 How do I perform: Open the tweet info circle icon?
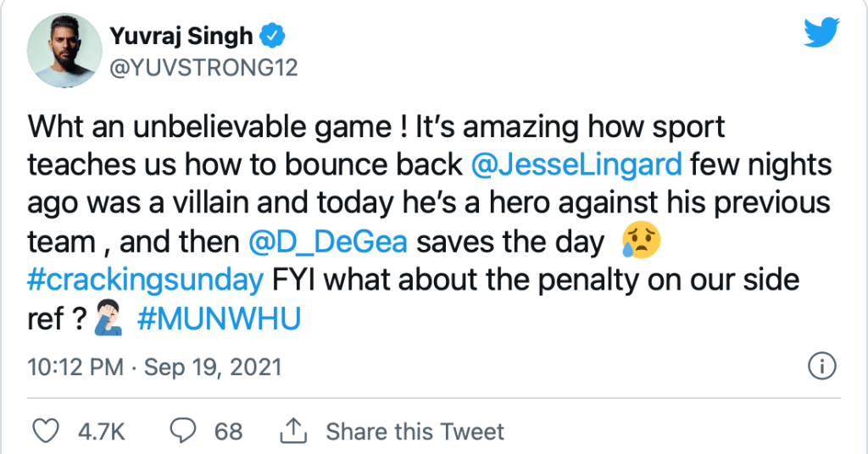tap(822, 367)
